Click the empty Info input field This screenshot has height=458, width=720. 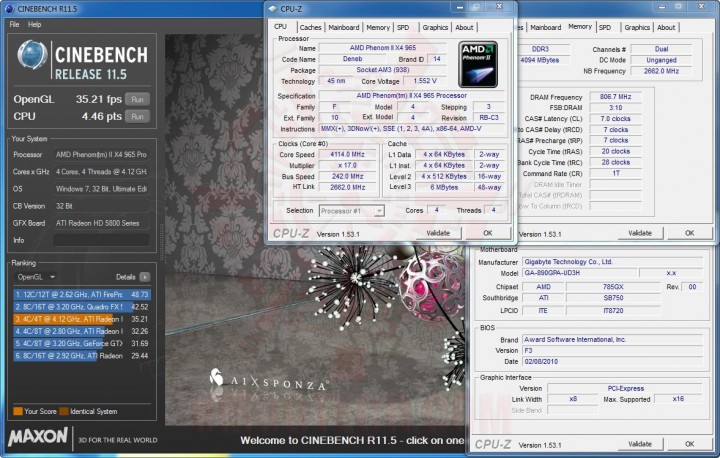click(101, 240)
